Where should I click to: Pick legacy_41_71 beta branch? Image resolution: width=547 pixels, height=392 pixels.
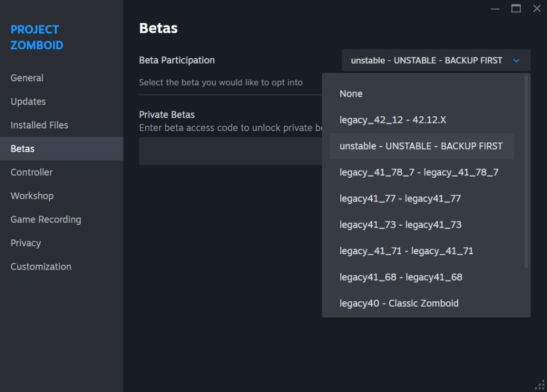[x=406, y=251]
